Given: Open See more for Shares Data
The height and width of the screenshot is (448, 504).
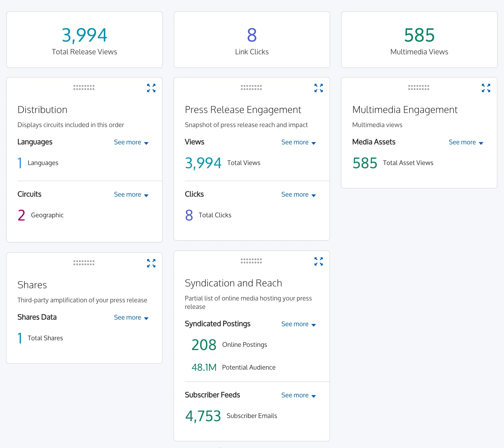Looking at the screenshot, I should point(131,317).
